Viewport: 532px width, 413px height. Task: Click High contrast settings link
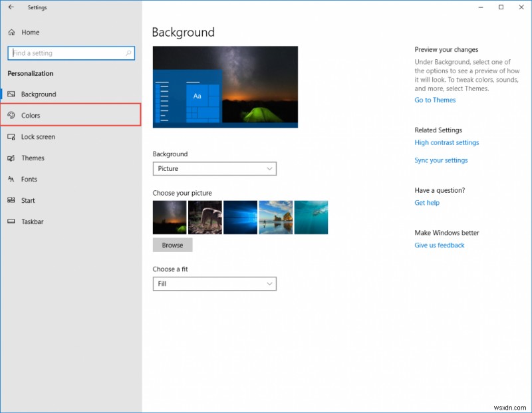click(447, 142)
